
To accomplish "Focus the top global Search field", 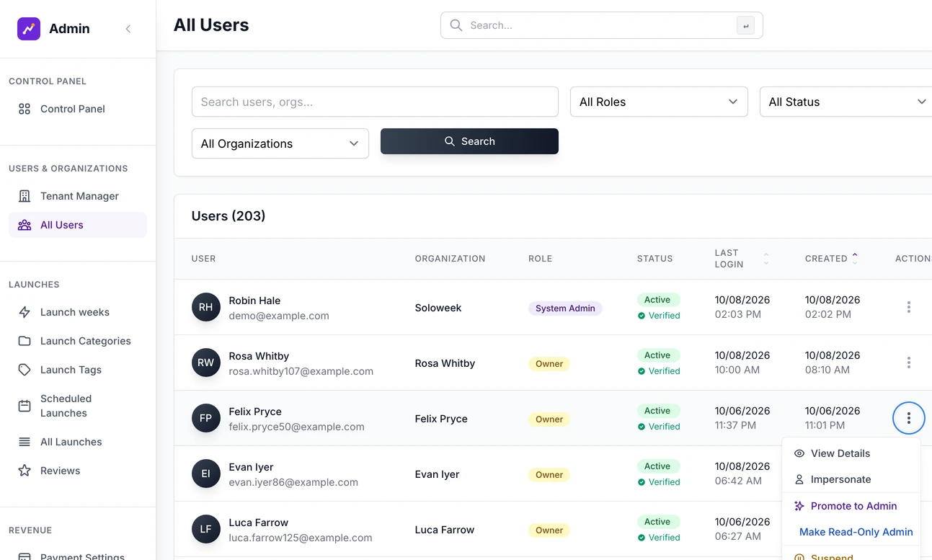I will tap(601, 25).
